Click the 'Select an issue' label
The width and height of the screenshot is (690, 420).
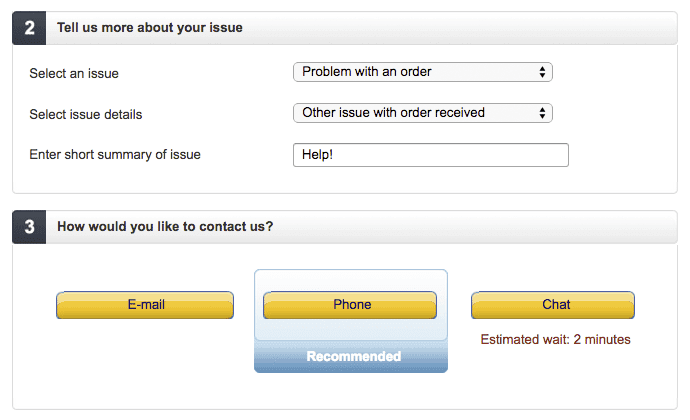pyautogui.click(x=81, y=73)
